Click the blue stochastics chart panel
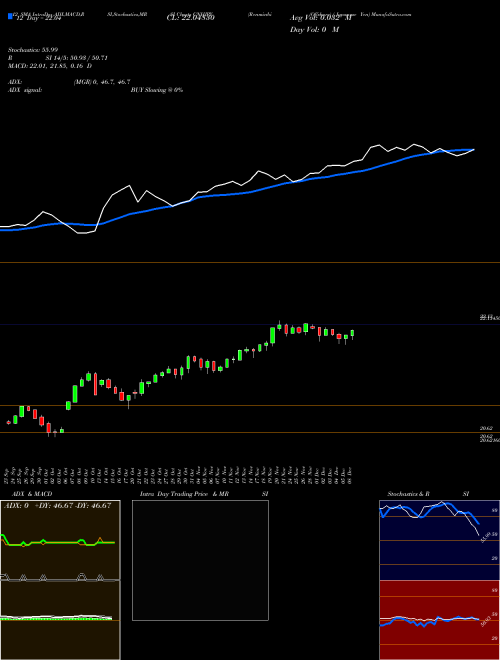The width and height of the screenshot is (500, 660). (x=439, y=540)
